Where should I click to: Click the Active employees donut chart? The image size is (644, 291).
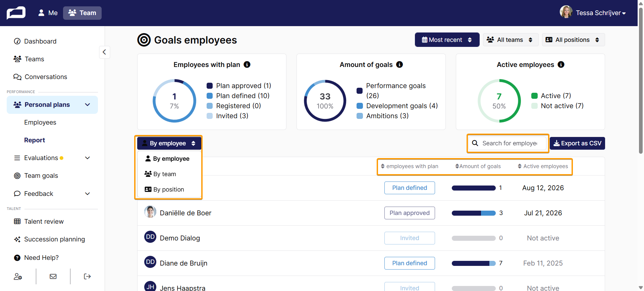pyautogui.click(x=499, y=101)
